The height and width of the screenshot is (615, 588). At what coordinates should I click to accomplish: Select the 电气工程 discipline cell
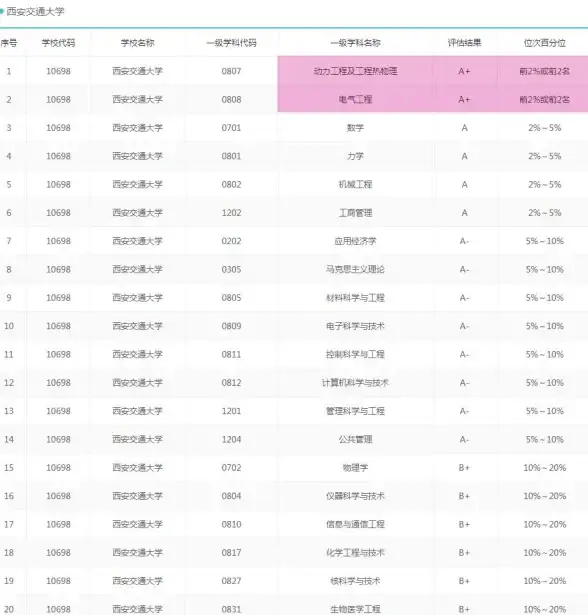pos(355,99)
